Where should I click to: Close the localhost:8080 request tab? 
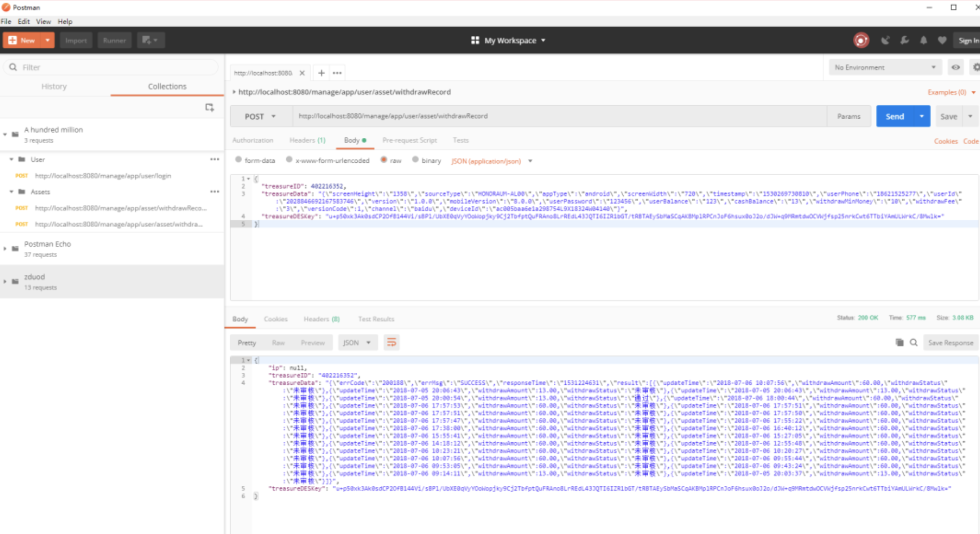tap(302, 73)
